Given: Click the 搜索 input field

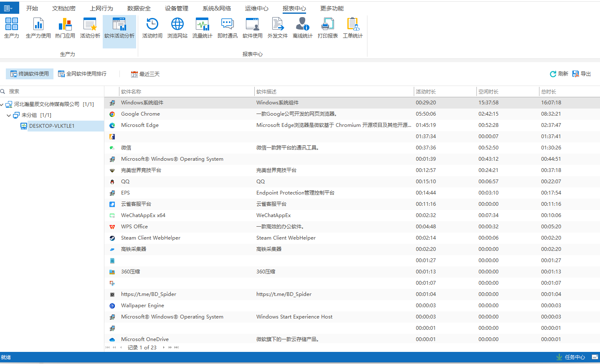Looking at the screenshot, I should 54,91.
